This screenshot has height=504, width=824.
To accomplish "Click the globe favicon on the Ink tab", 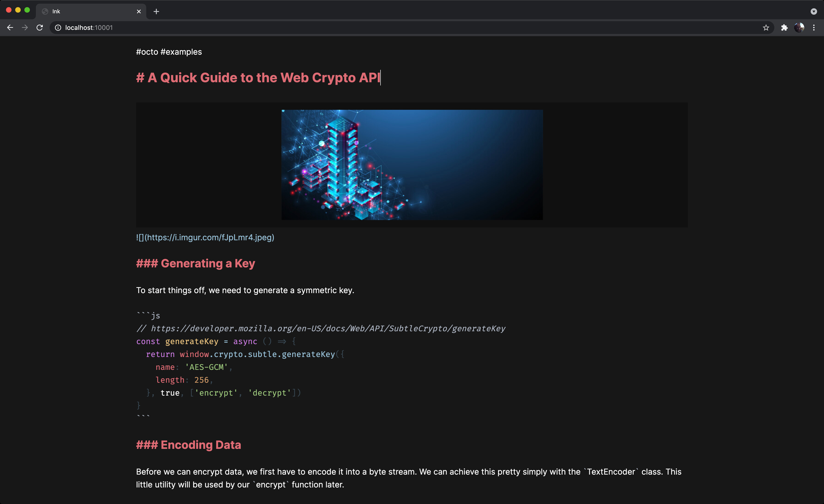I will pos(45,11).
